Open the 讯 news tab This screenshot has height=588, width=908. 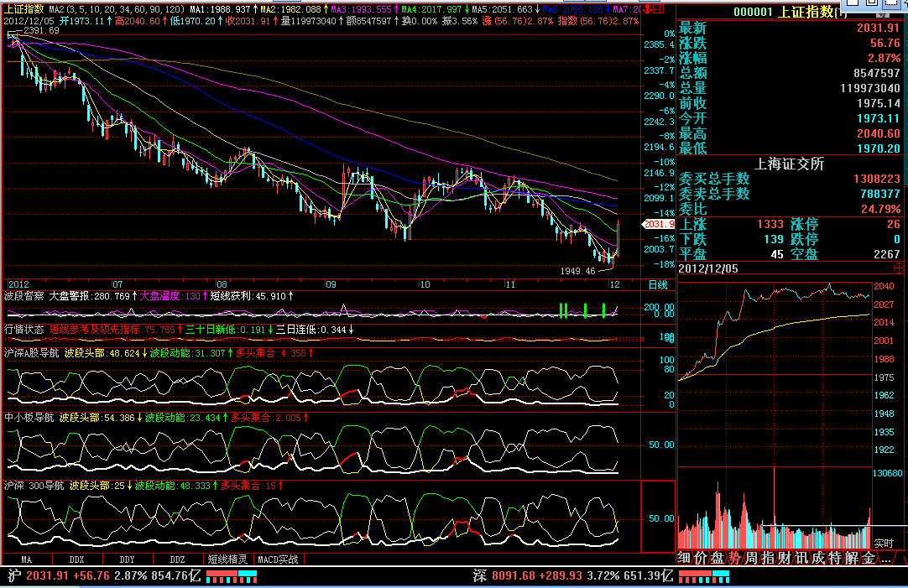[802, 558]
